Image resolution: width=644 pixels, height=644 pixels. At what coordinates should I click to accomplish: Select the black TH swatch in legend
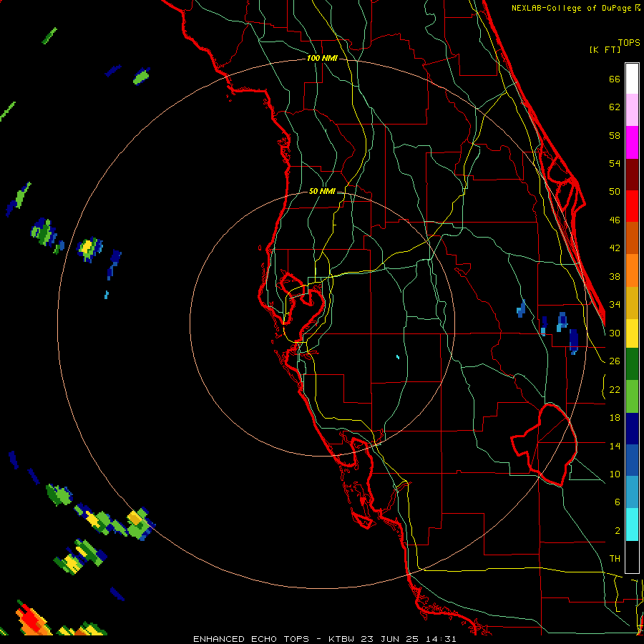(x=632, y=557)
